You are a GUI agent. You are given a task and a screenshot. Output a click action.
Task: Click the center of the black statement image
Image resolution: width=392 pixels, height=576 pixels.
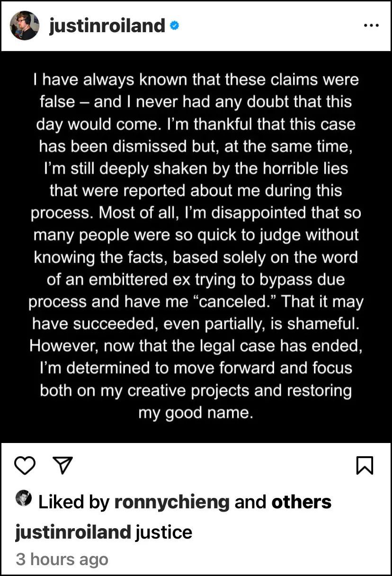tap(196, 246)
